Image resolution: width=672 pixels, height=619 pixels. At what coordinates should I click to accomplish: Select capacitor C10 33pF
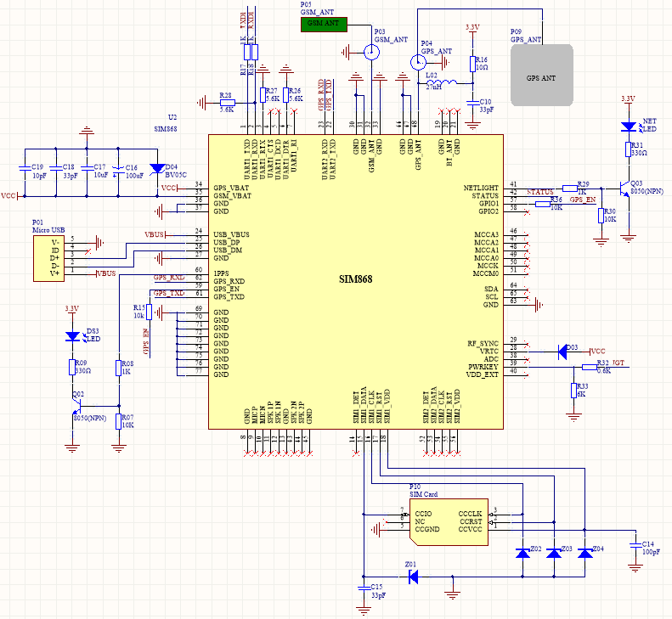(x=472, y=103)
